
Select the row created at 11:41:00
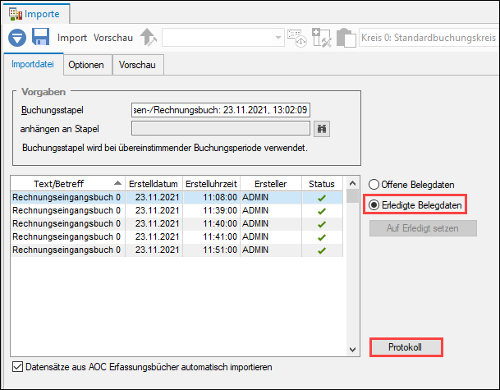[x=177, y=237]
